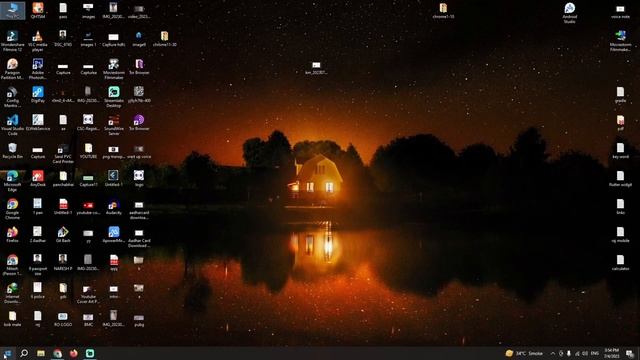Select the Recycle Bin icon
Viewport: 640px width, 360px height.
(12, 151)
